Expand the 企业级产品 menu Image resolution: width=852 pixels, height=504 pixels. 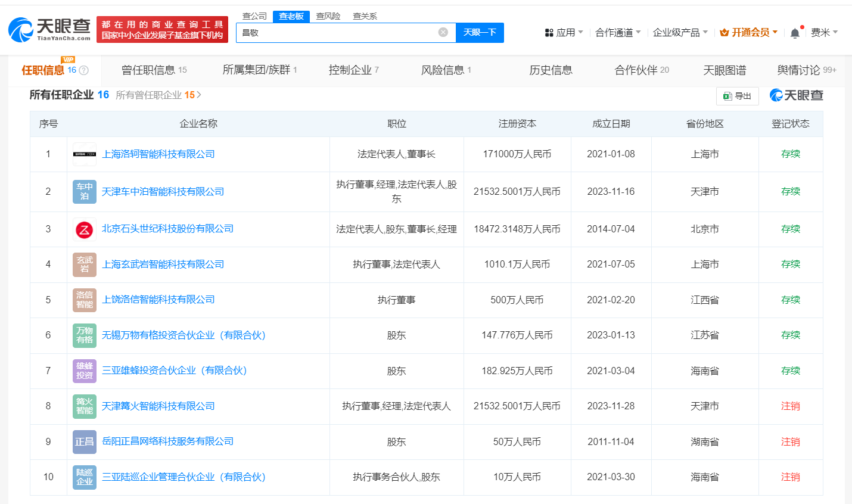click(680, 32)
